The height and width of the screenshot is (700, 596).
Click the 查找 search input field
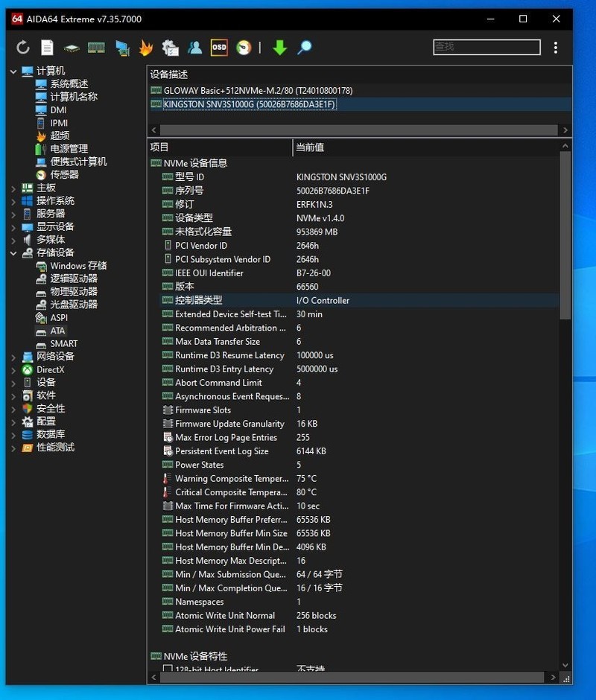486,47
